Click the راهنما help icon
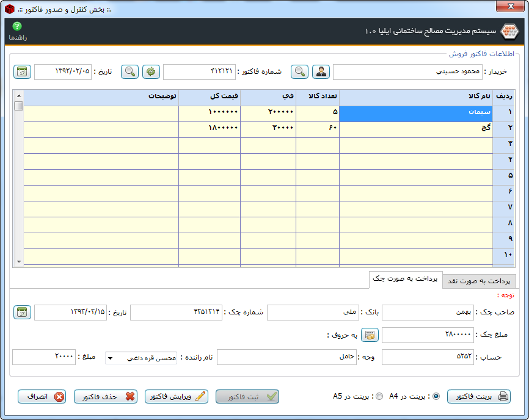The image size is (529, 420). pos(17,27)
